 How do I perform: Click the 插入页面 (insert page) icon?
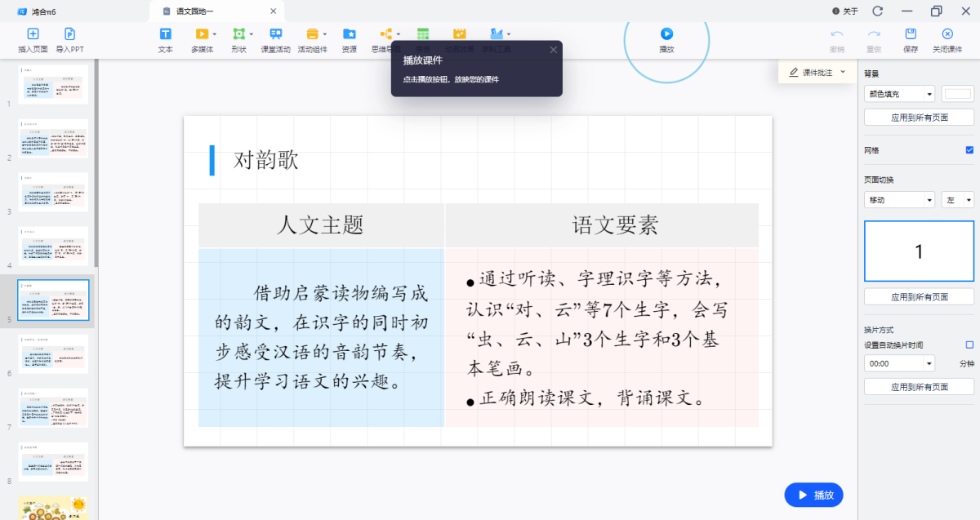[33, 34]
